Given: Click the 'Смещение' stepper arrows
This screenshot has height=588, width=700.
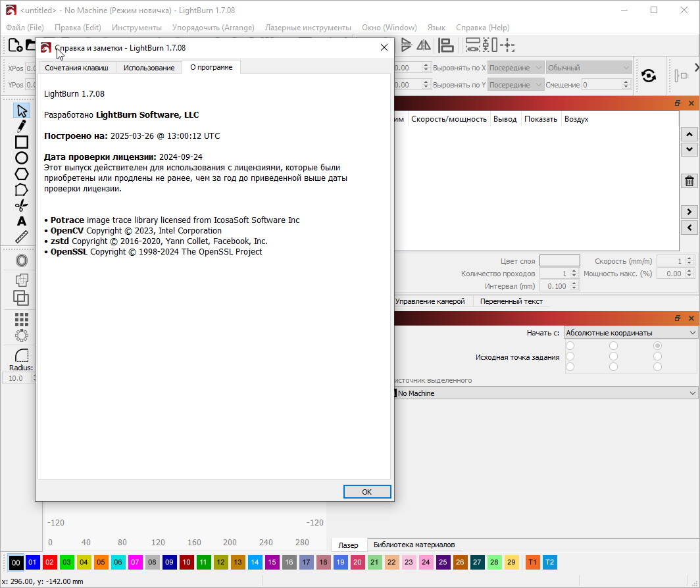Looking at the screenshot, I should tap(626, 84).
